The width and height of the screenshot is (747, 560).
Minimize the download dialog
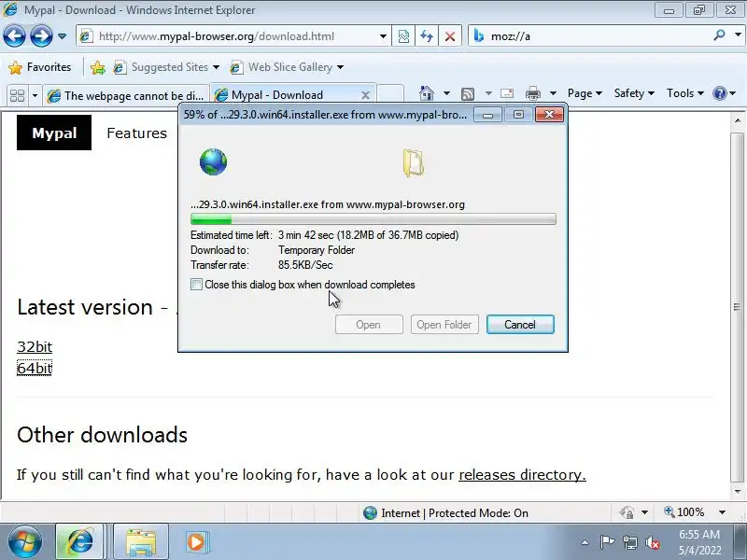pos(487,115)
